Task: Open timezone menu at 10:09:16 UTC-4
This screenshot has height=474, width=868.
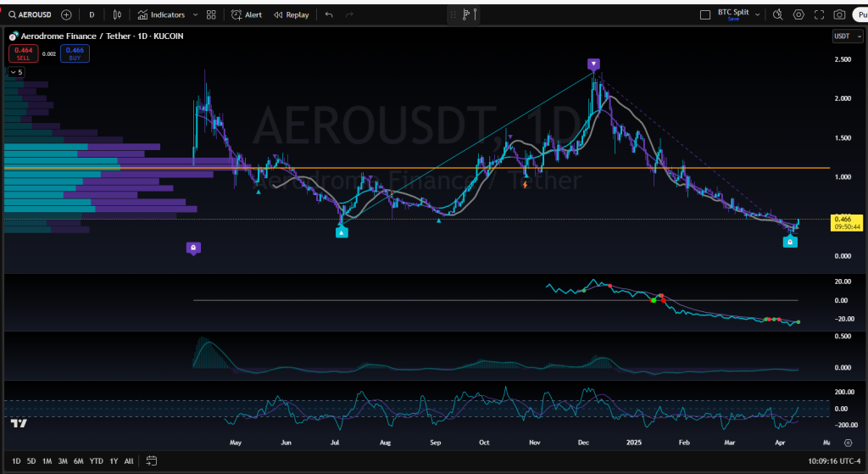Action: pos(835,460)
